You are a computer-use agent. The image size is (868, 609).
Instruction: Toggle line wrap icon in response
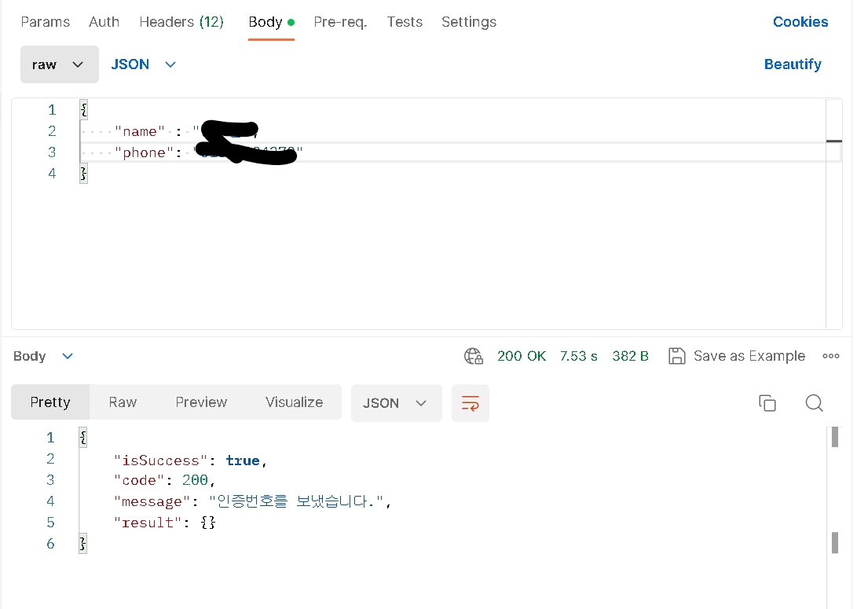471,403
